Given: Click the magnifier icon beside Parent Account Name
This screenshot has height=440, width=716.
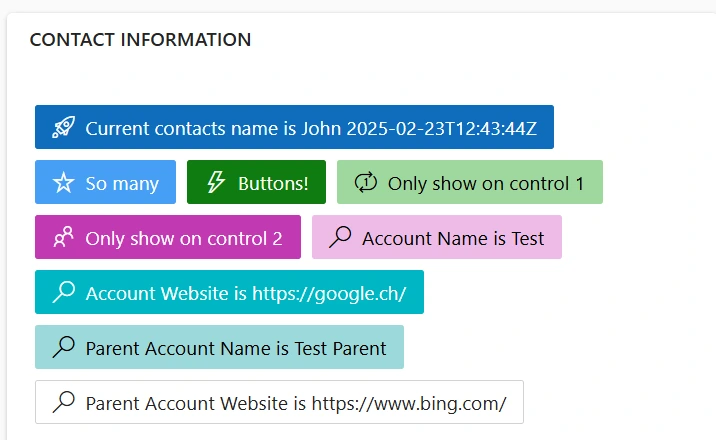Looking at the screenshot, I should click(x=63, y=348).
